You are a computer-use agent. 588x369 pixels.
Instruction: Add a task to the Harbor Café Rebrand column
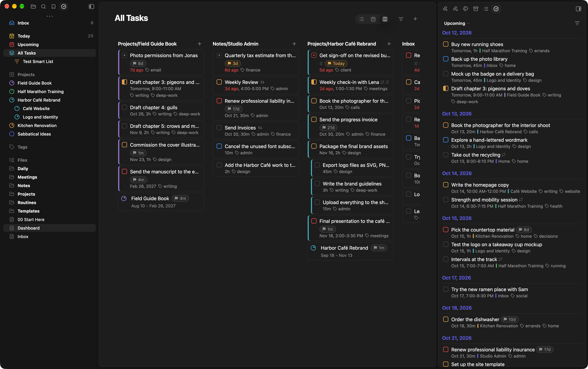tap(389, 44)
